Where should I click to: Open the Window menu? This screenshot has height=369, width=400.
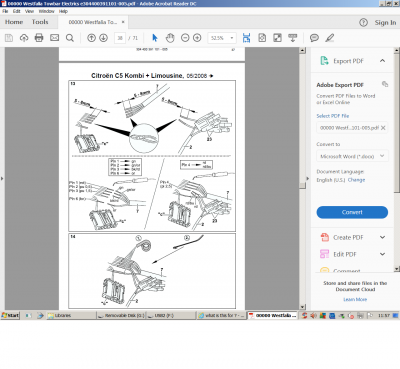click(46, 11)
